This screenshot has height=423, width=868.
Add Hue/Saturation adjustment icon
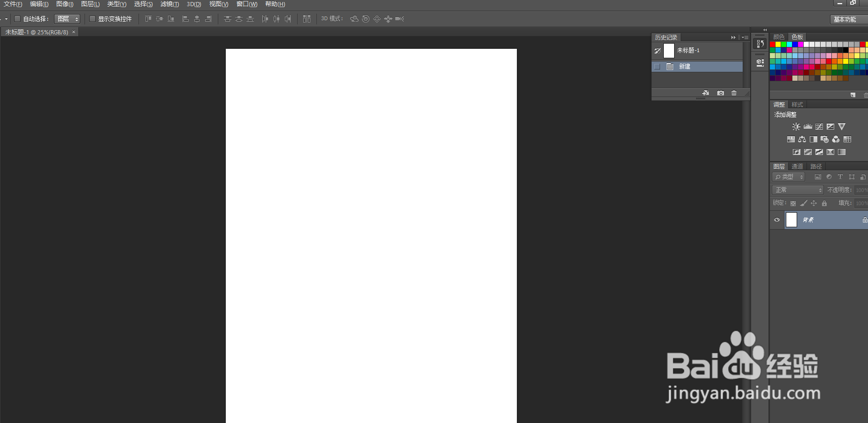(791, 139)
